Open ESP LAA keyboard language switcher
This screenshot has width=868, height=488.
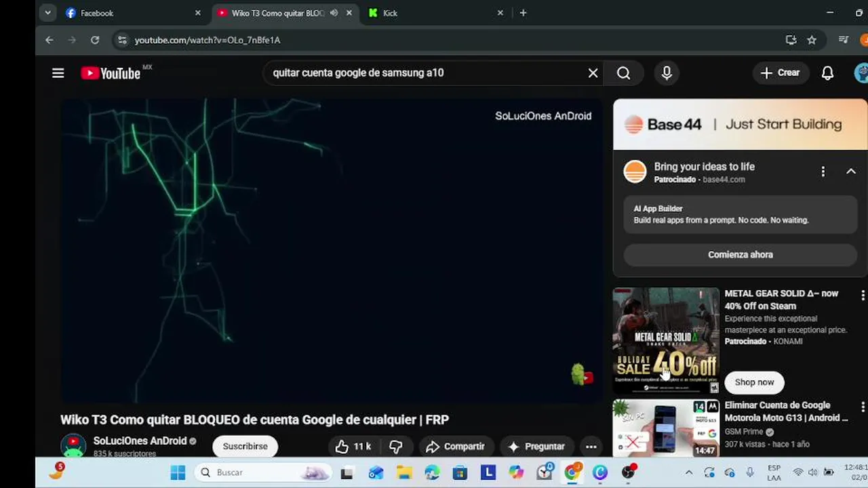coord(774,472)
